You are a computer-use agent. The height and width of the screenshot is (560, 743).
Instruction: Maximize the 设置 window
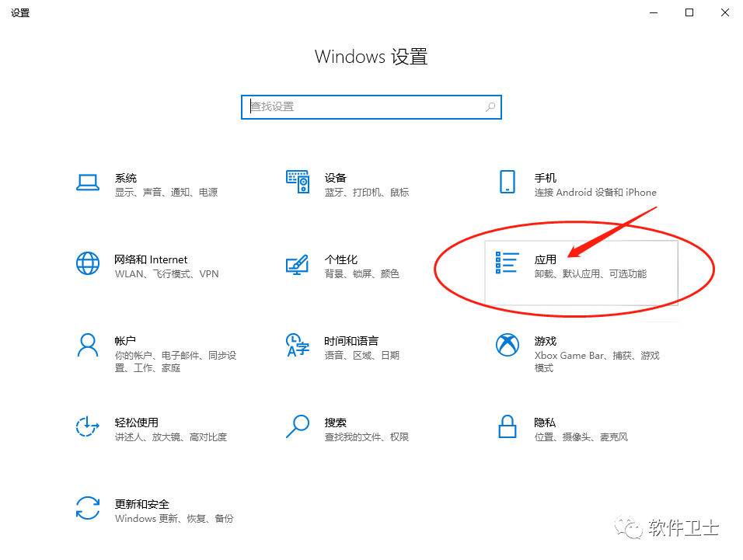[x=689, y=12]
